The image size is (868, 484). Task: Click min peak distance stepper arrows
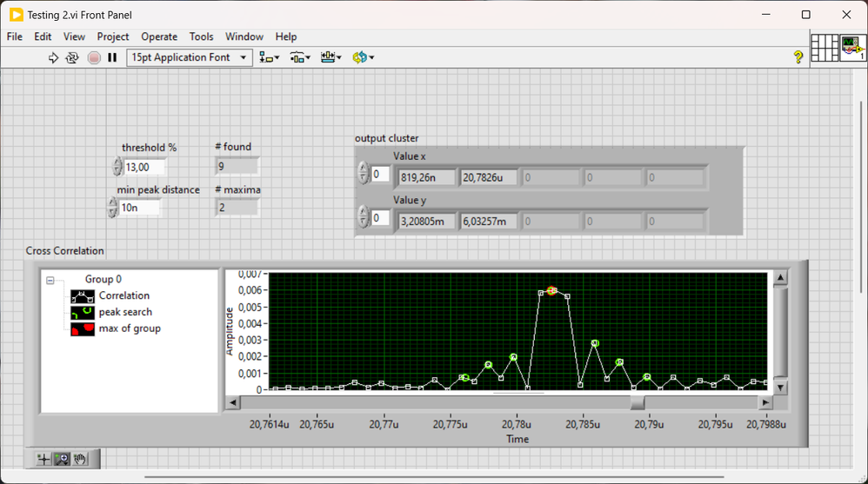(112, 208)
